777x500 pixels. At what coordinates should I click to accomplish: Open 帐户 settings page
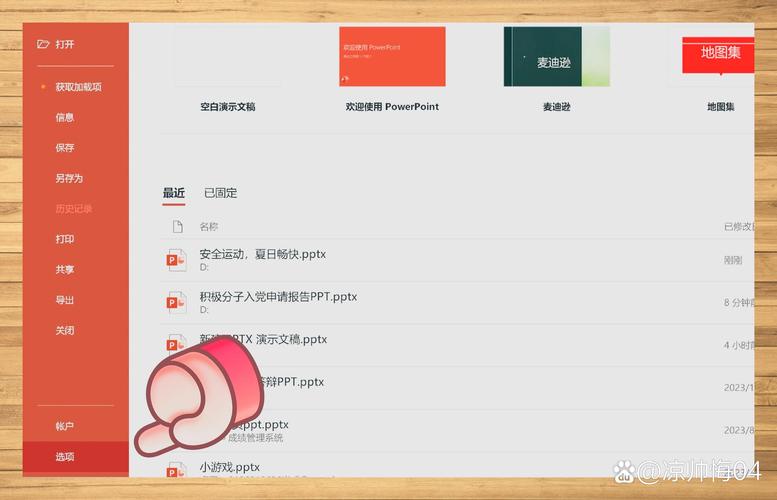coord(64,426)
